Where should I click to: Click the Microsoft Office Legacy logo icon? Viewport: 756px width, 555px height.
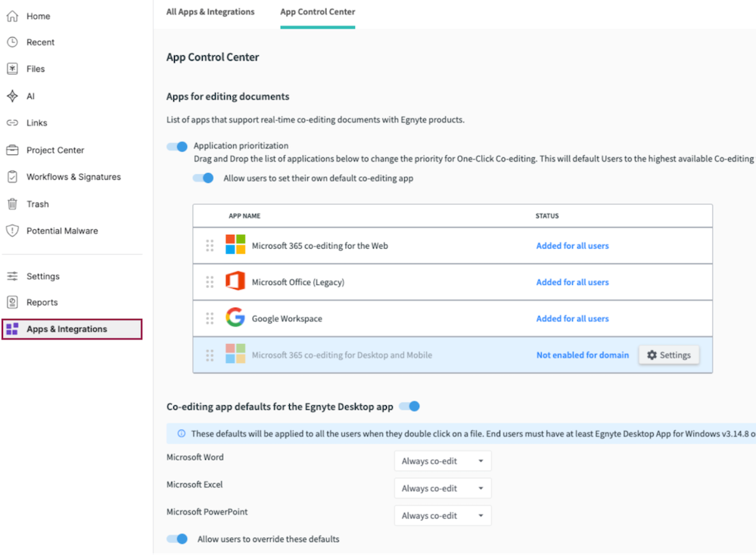(x=235, y=281)
